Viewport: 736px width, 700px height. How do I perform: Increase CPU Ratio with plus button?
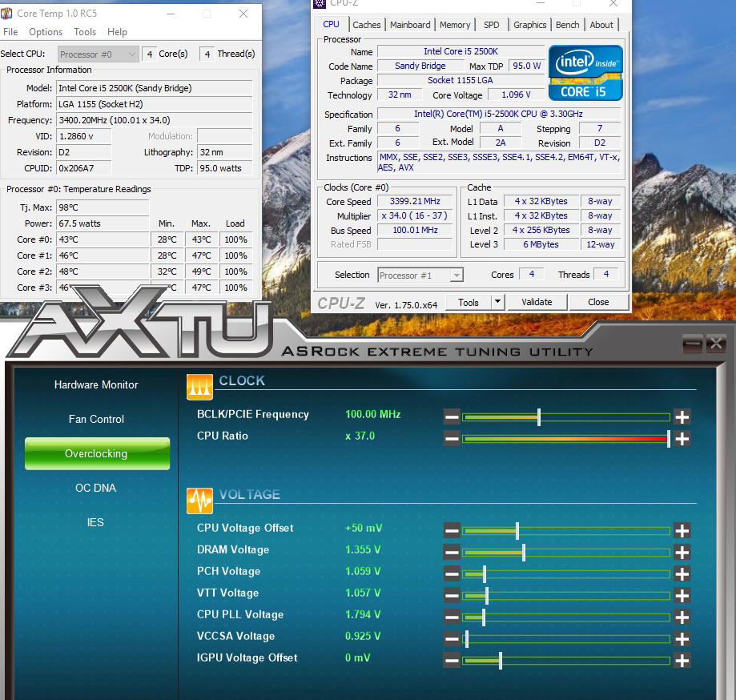(x=682, y=438)
